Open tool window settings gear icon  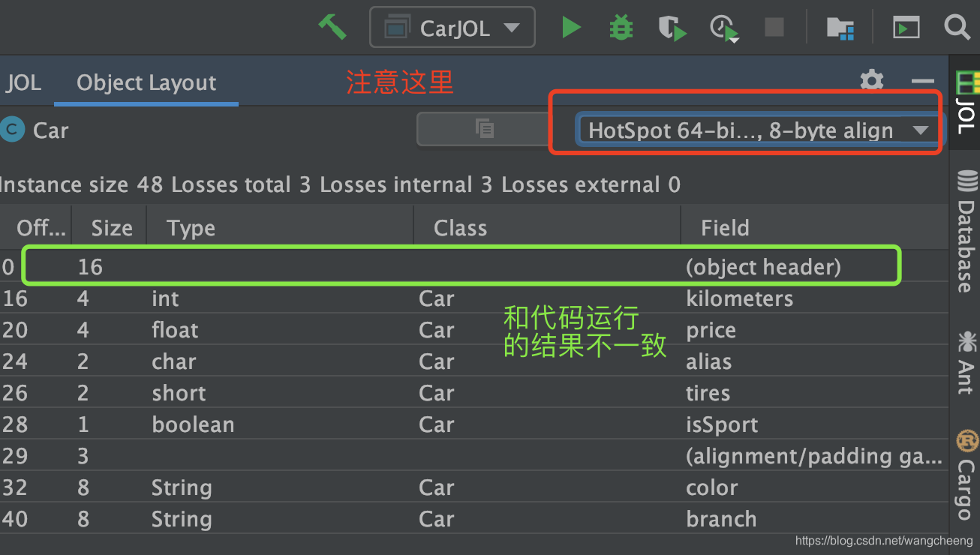tap(871, 80)
